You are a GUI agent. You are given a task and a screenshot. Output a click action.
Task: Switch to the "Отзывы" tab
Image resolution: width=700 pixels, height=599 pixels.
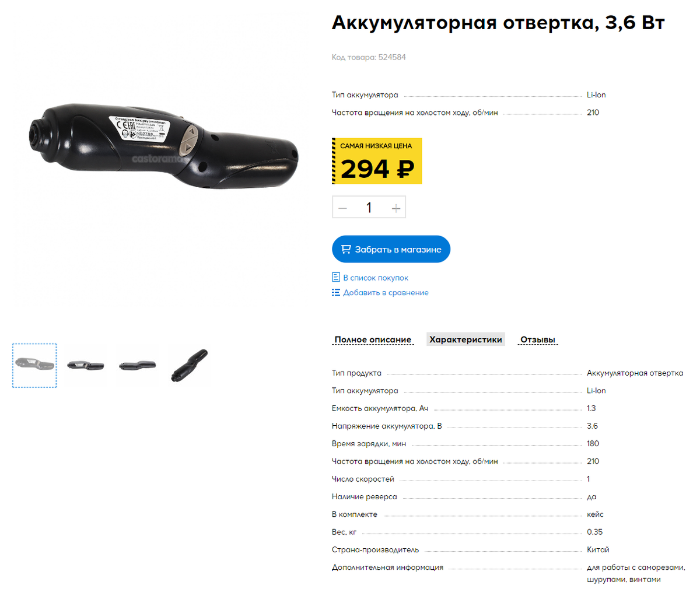pos(538,339)
